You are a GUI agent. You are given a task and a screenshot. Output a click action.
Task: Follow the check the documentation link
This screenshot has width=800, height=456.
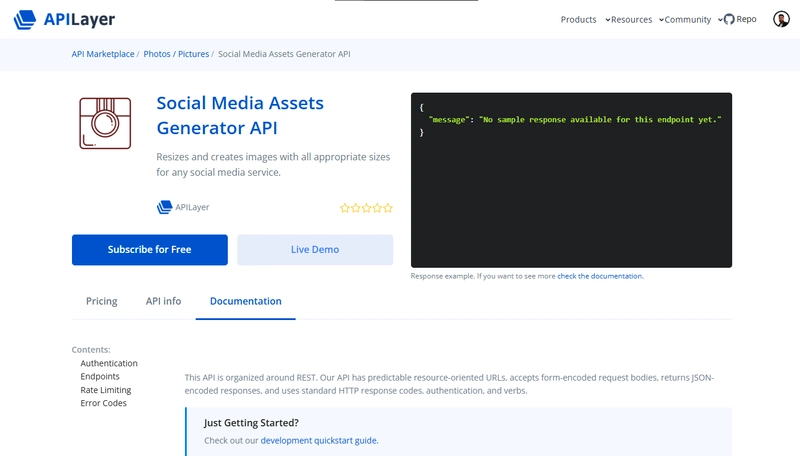click(x=599, y=276)
